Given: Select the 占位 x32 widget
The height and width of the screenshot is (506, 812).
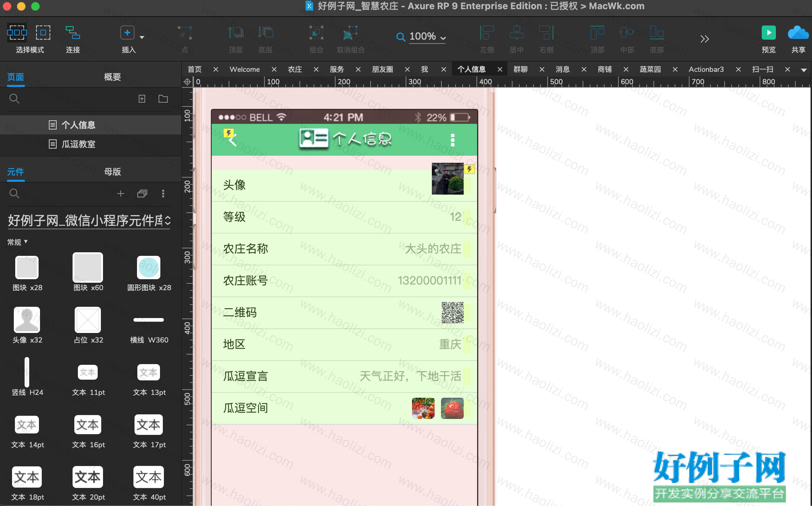Looking at the screenshot, I should [88, 325].
